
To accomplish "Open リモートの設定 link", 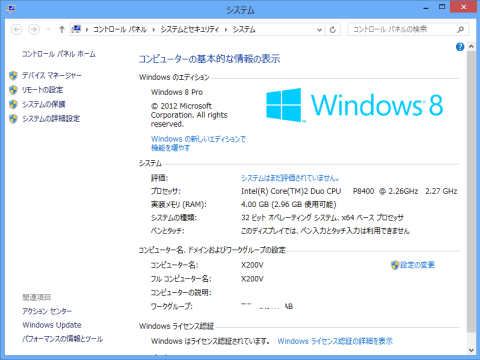I will pos(43,90).
